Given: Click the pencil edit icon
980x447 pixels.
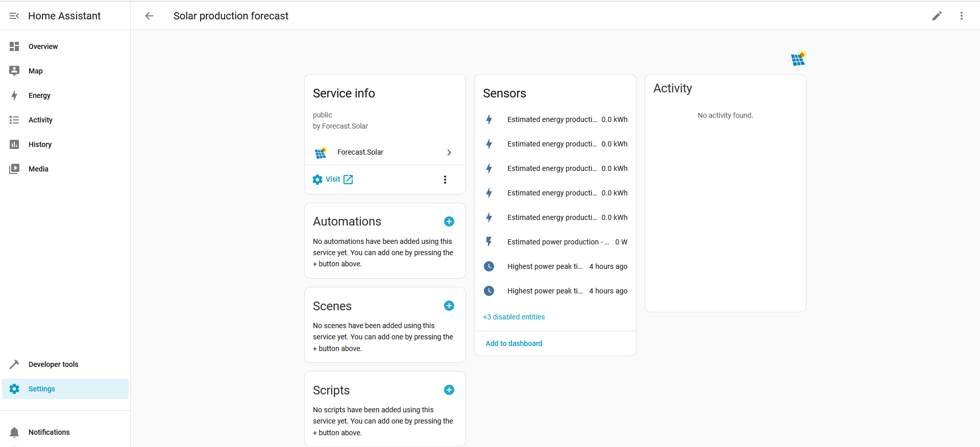Looking at the screenshot, I should click(937, 16).
